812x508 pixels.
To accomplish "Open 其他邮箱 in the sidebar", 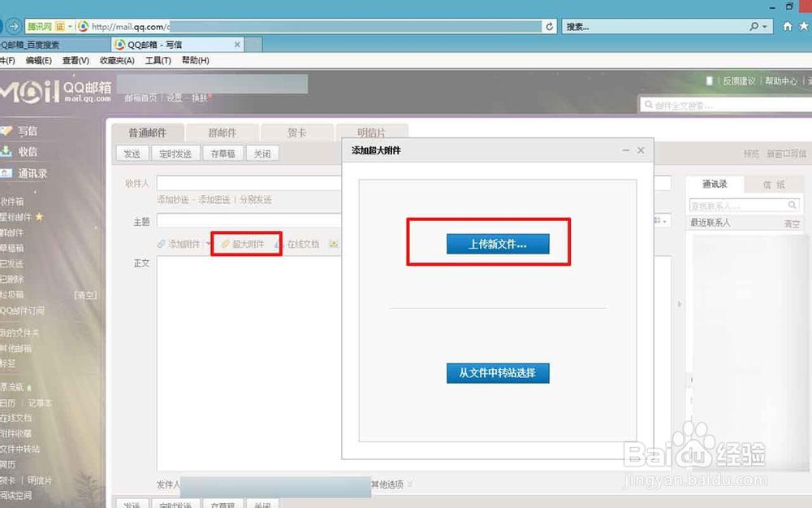I will pyautogui.click(x=15, y=349).
